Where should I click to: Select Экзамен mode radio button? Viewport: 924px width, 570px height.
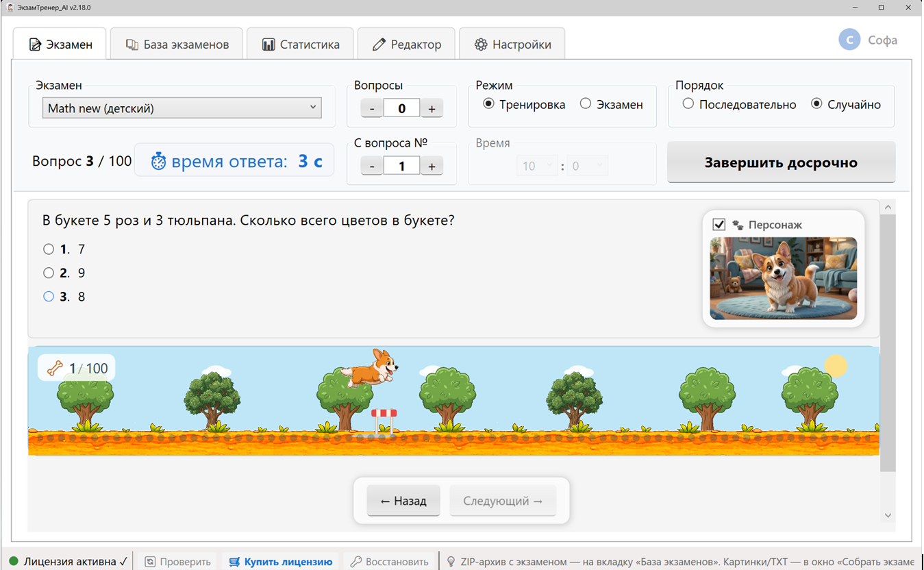pos(585,104)
